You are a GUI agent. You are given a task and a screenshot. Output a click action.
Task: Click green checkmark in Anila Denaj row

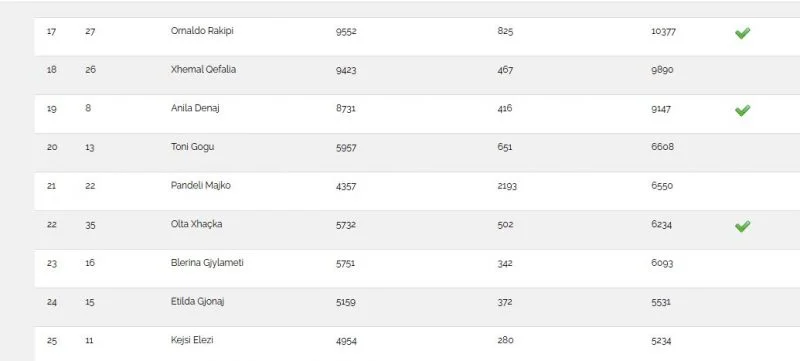coord(742,110)
